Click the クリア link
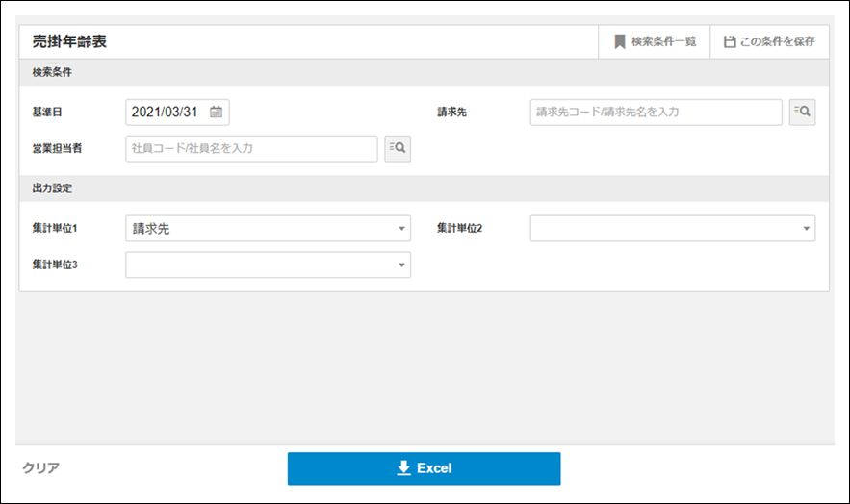This screenshot has width=850, height=504. 41,467
